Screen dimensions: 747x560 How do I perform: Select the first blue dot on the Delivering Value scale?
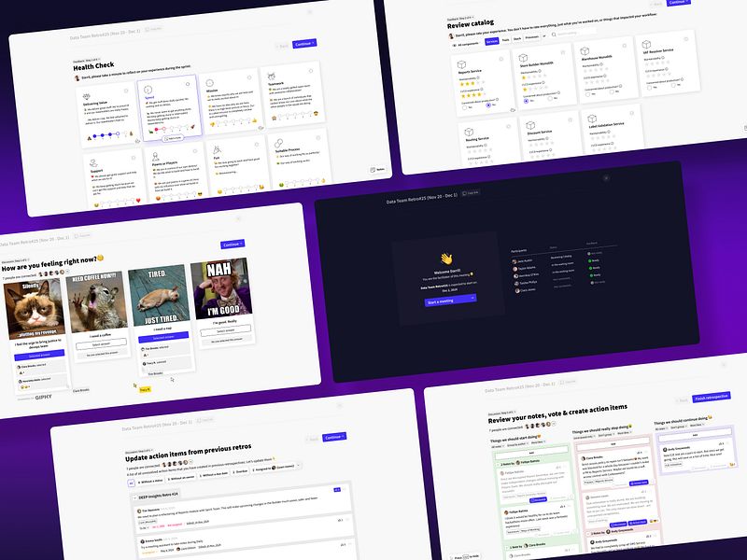[95, 136]
